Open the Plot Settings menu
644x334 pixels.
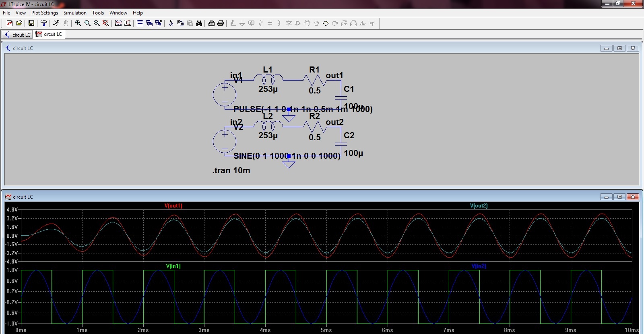[44, 13]
